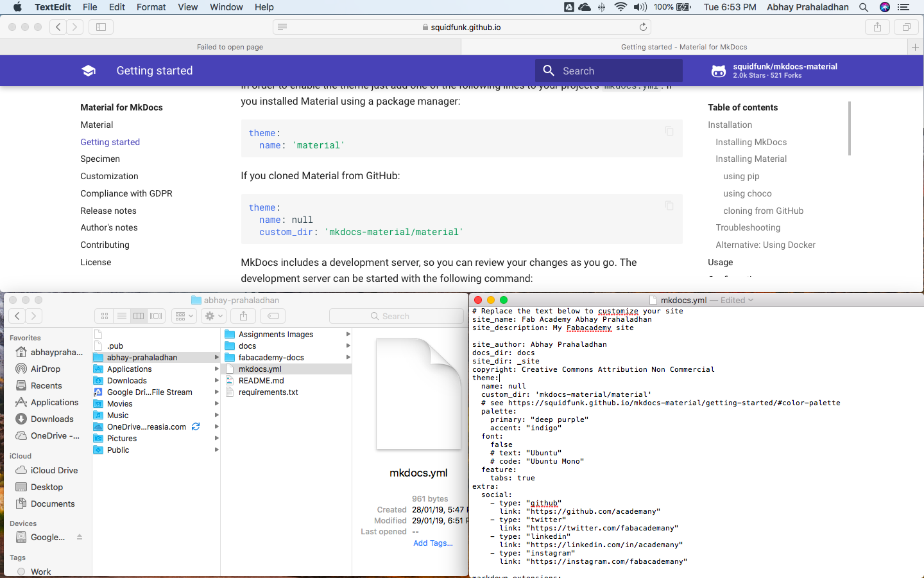Select requirements.txt in the Finder column
Image resolution: width=924 pixels, height=578 pixels.
268,392
